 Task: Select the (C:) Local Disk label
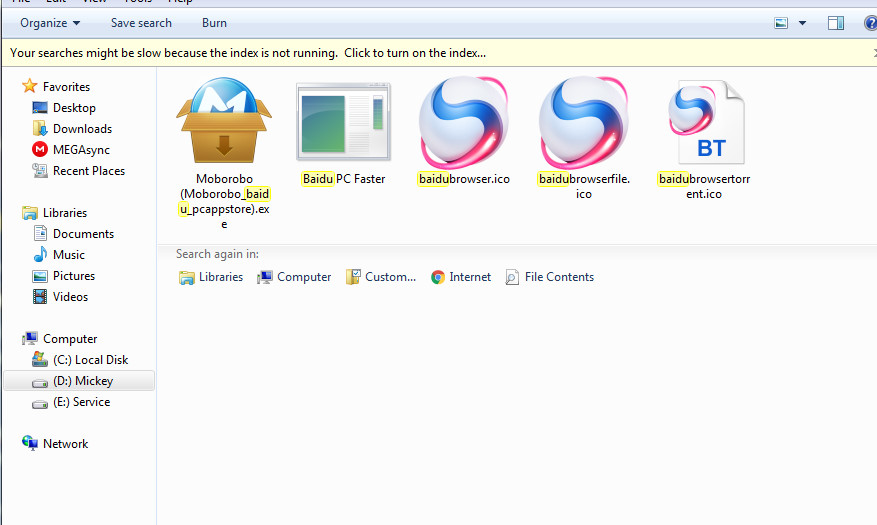(91, 360)
